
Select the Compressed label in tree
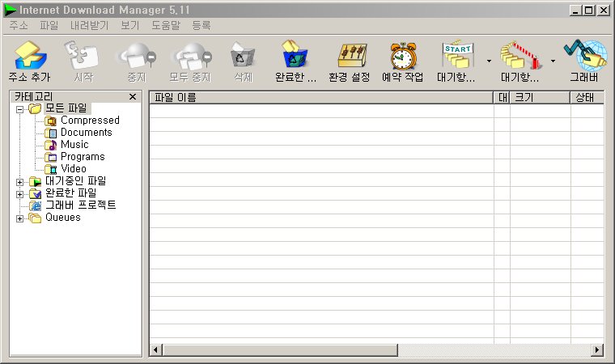pos(90,121)
